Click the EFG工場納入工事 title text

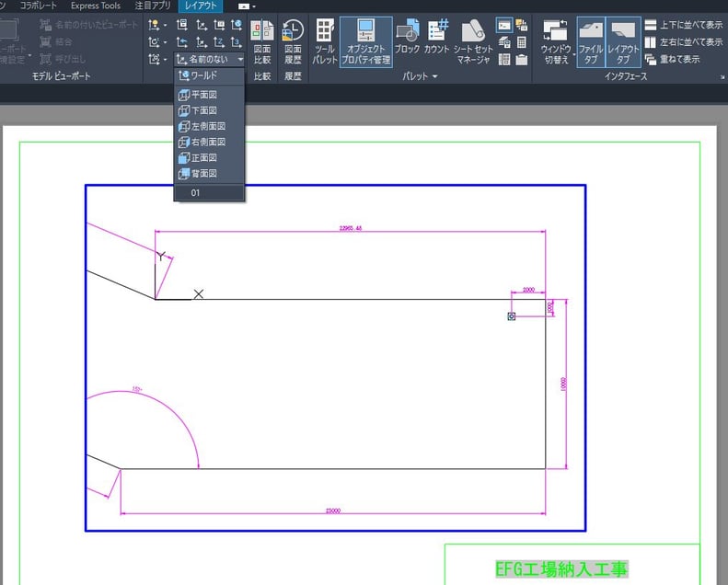(x=561, y=568)
